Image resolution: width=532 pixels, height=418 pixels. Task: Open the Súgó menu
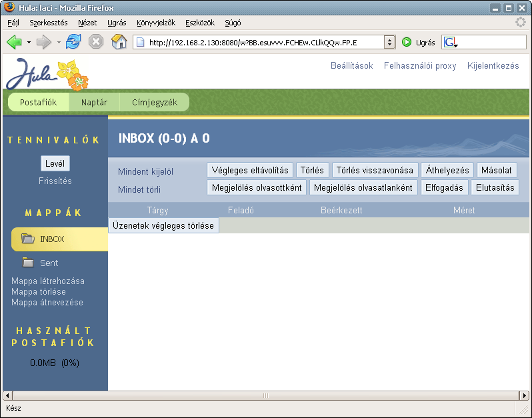[233, 23]
